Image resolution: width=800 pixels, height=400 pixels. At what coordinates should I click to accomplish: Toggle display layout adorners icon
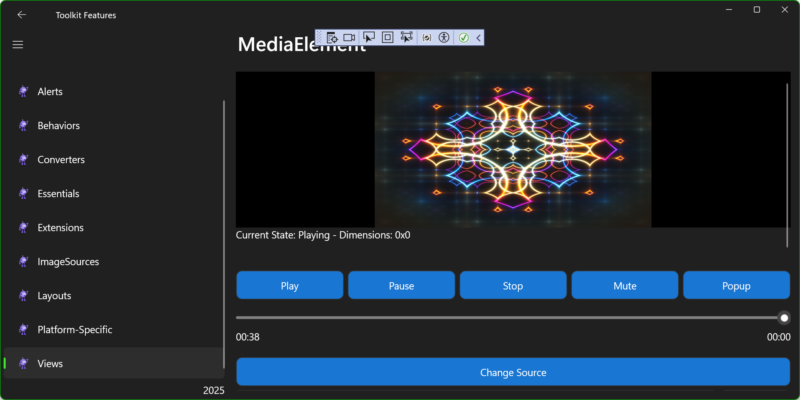coord(388,38)
